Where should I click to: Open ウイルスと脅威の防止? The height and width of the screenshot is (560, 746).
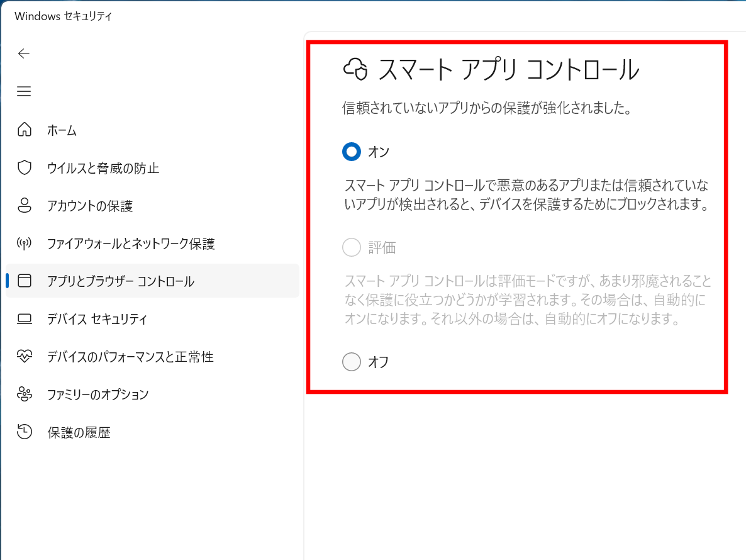coord(152,168)
